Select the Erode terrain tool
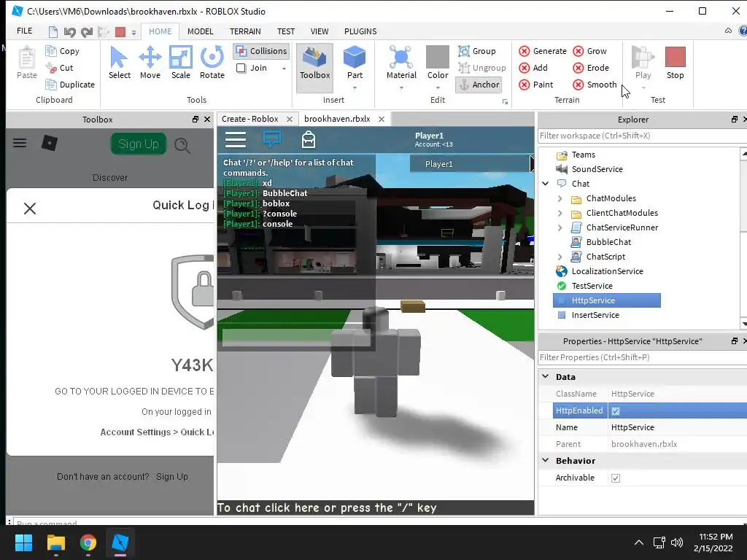This screenshot has width=747, height=560. tap(591, 68)
